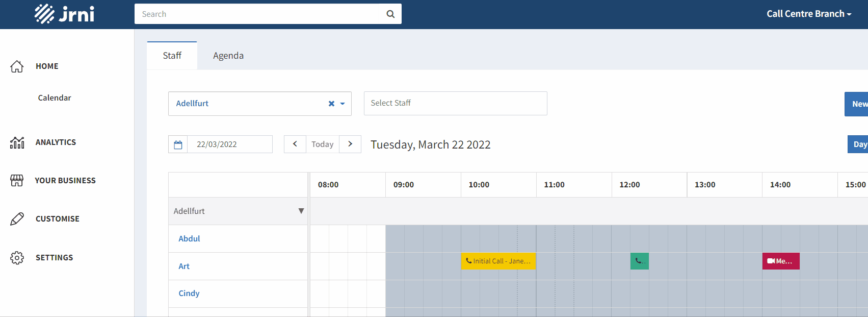Open the green phone call appointment
Image resolution: width=868 pixels, height=317 pixels.
point(640,261)
